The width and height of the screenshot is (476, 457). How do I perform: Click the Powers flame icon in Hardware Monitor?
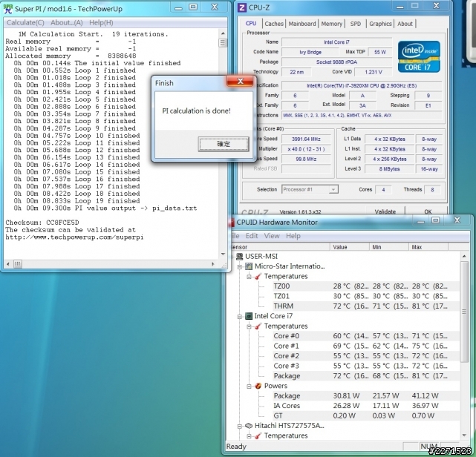258,386
